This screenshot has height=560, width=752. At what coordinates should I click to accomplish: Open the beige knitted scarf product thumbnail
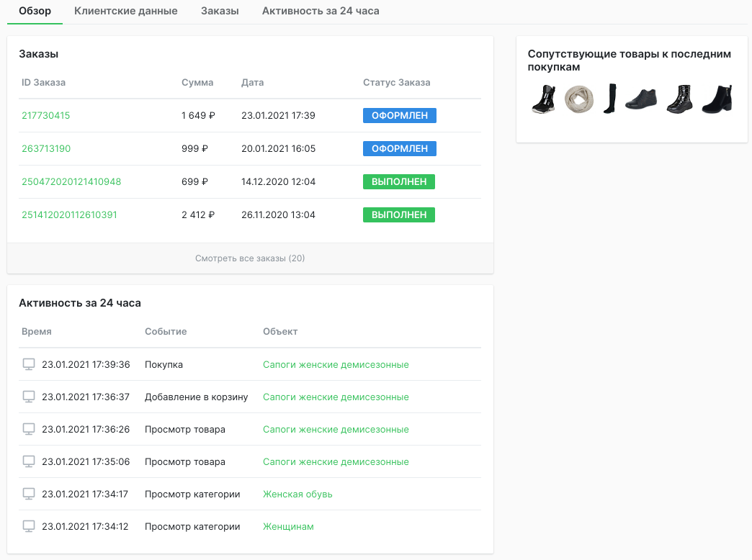(x=578, y=99)
